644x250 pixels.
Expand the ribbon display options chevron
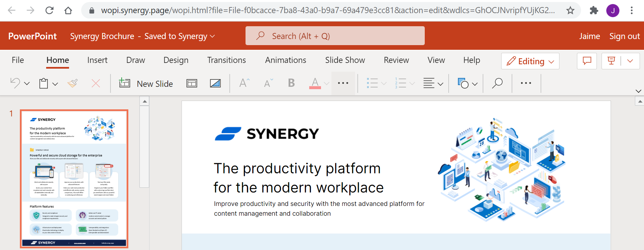coord(638,91)
